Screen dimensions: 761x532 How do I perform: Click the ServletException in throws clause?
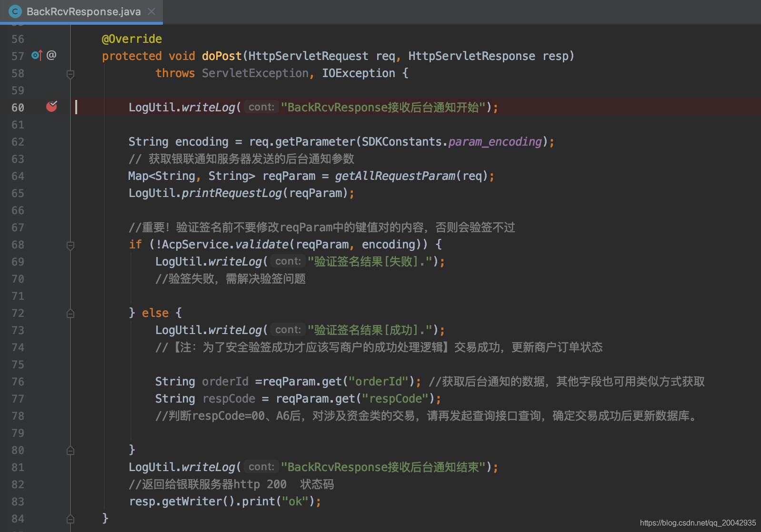[255, 73]
